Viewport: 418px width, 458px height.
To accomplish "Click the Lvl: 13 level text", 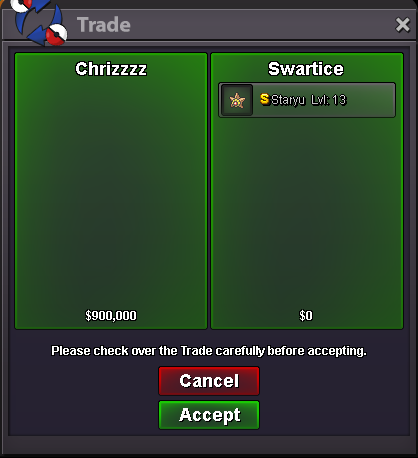I will point(329,100).
